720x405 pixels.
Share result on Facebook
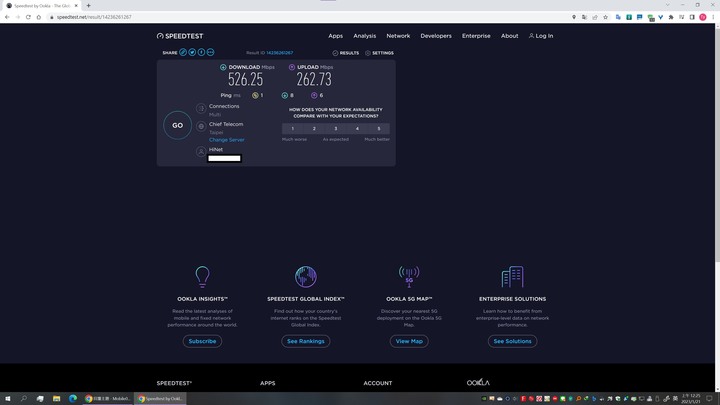click(201, 52)
